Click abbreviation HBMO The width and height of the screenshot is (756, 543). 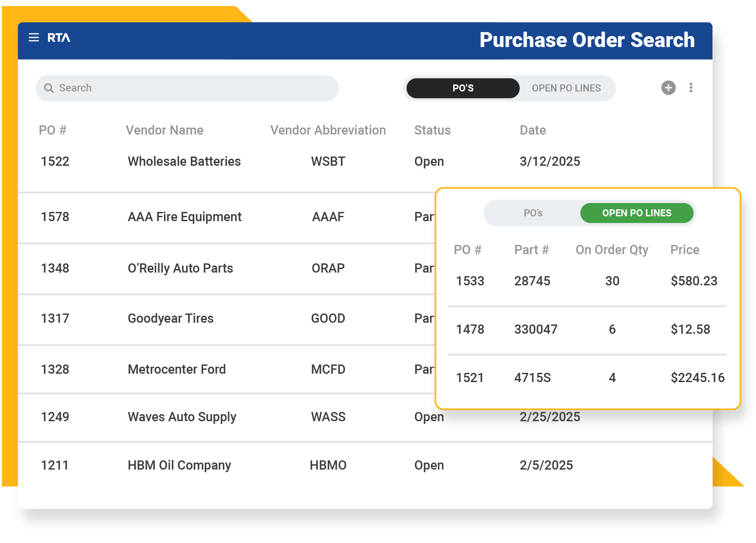tap(328, 465)
